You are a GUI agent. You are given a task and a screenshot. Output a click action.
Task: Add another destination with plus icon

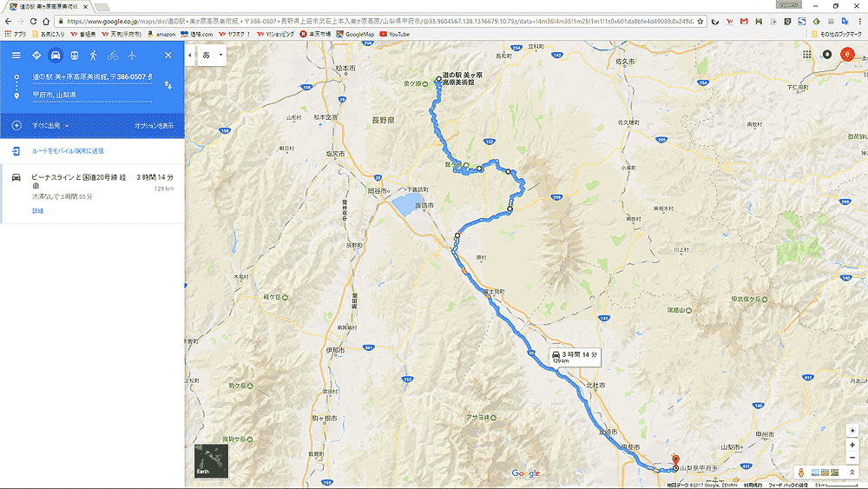pyautogui.click(x=16, y=126)
